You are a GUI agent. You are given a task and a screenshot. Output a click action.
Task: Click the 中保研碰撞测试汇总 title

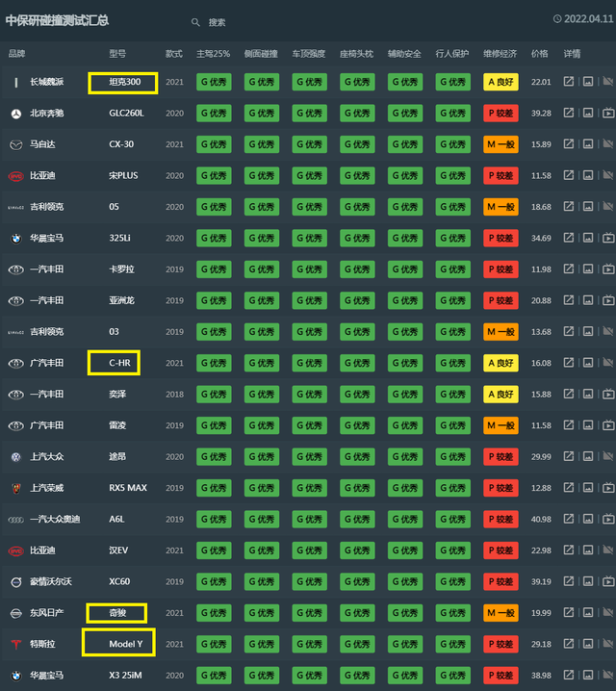pos(57,21)
